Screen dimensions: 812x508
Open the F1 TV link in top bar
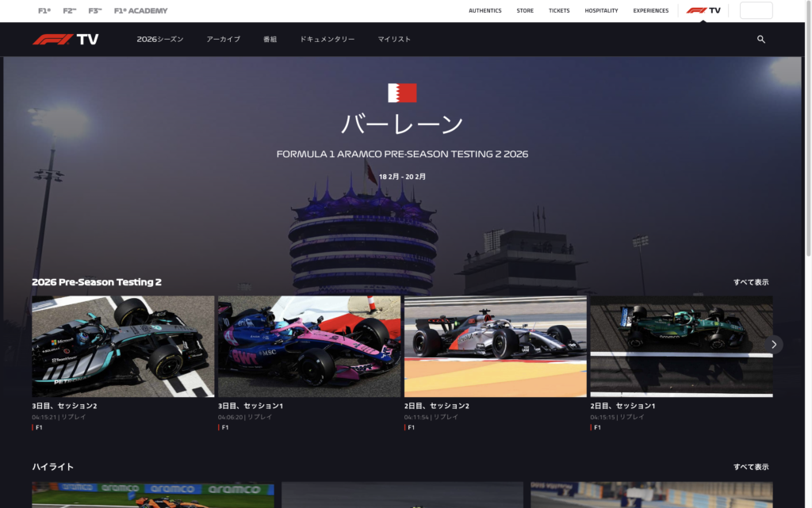coord(703,10)
